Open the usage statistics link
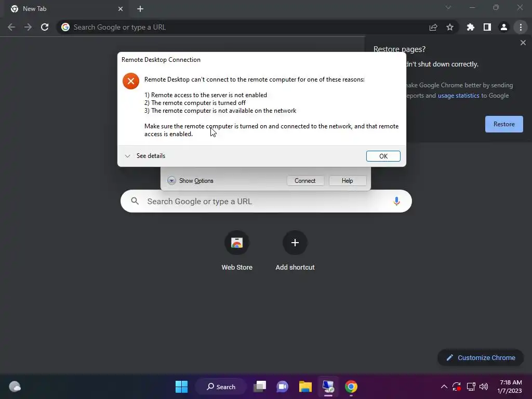The height and width of the screenshot is (399, 532). [x=458, y=96]
